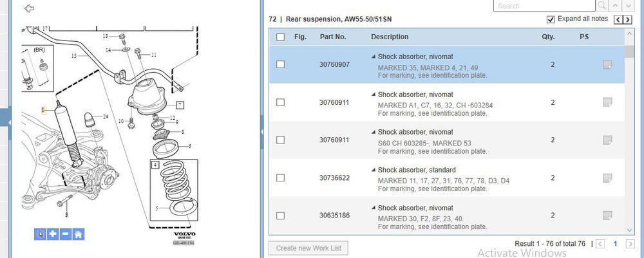This screenshot has height=258, width=644.
Task: Collapse the left side panel handle
Action: 6,123
